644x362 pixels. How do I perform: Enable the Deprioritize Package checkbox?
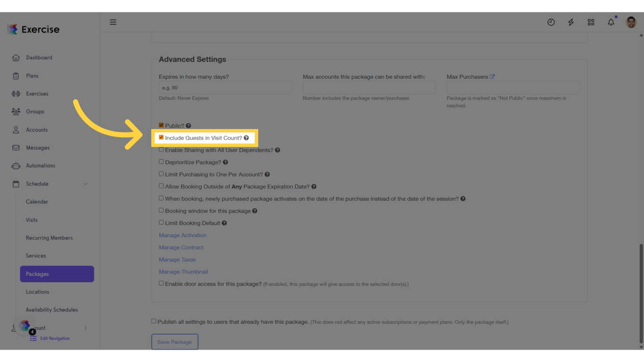point(161,162)
